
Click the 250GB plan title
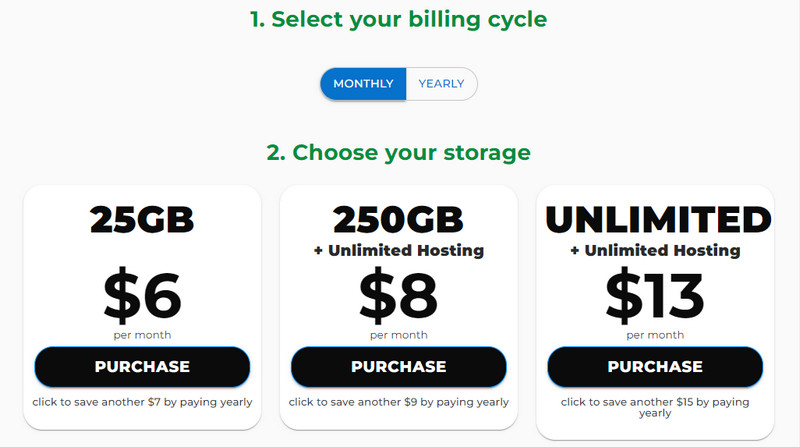pos(399,219)
